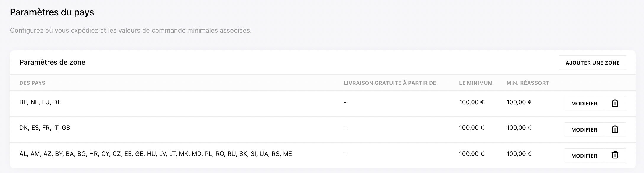This screenshot has height=173, width=644.
Task: Select the Des Pays column header
Action: [32, 83]
